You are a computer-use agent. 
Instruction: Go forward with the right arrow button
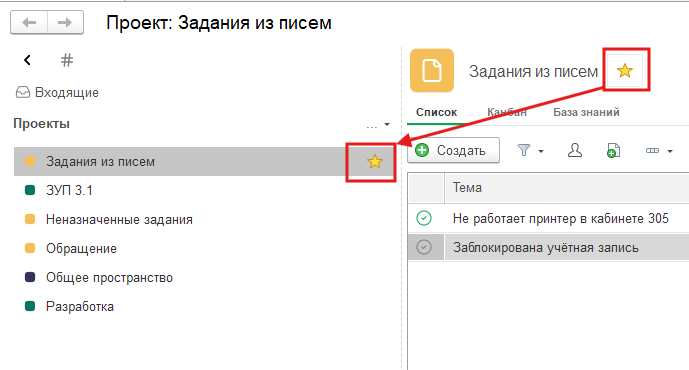click(x=65, y=22)
